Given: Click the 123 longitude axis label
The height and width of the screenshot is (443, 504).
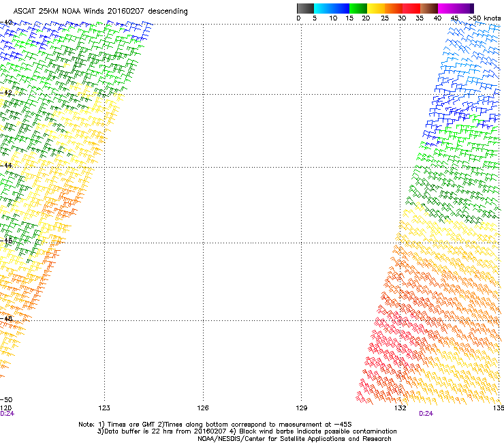Looking at the screenshot, I should point(104,408).
